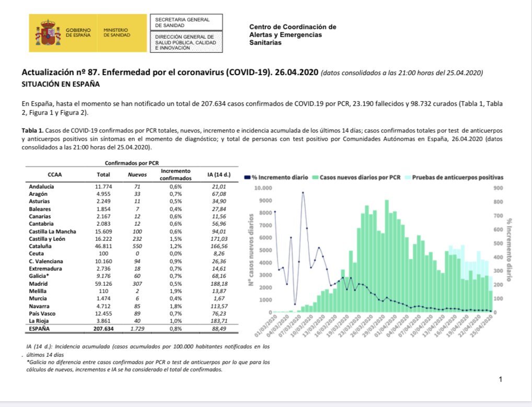532x407 pixels.
Task: Click the Centro de Coordinación de Alertas heading
Action: (x=293, y=34)
